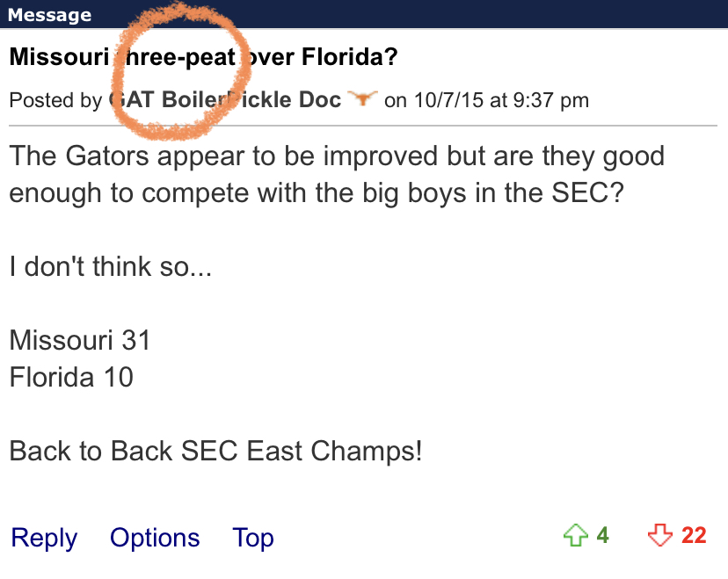
Task: Click the red downvote count 22
Action: [x=694, y=535]
